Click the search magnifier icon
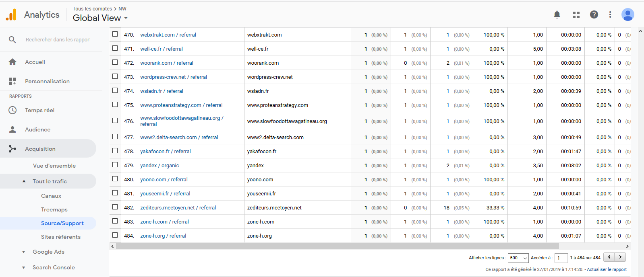This screenshot has width=644, height=277. (12, 39)
